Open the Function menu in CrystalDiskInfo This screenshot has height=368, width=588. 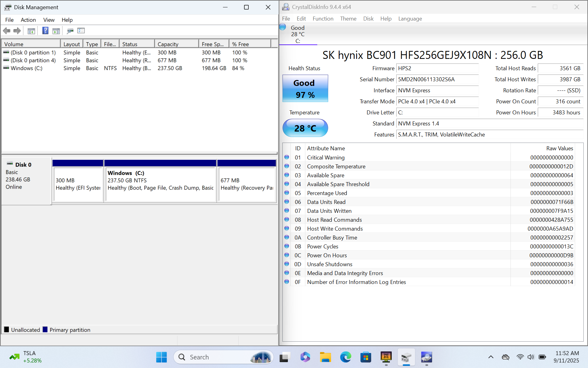(x=323, y=19)
